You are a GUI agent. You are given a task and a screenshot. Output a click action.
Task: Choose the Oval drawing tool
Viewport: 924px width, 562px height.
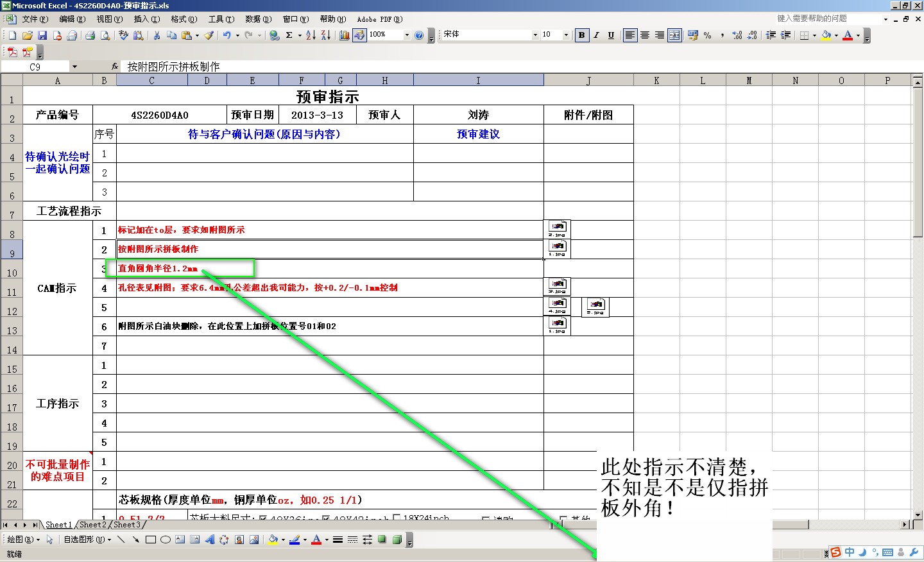coord(166,540)
